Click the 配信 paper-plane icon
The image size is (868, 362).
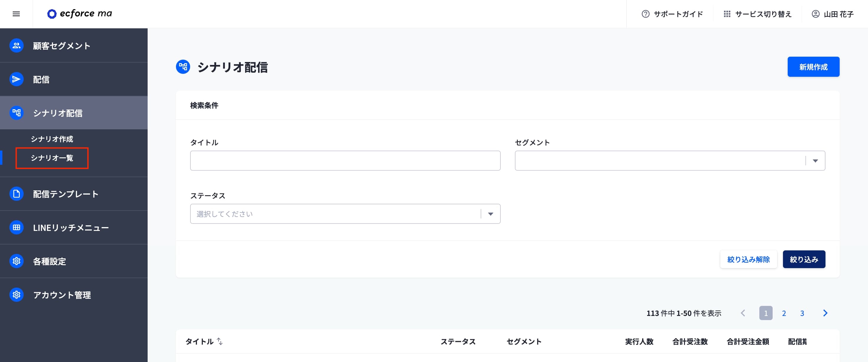pos(16,79)
